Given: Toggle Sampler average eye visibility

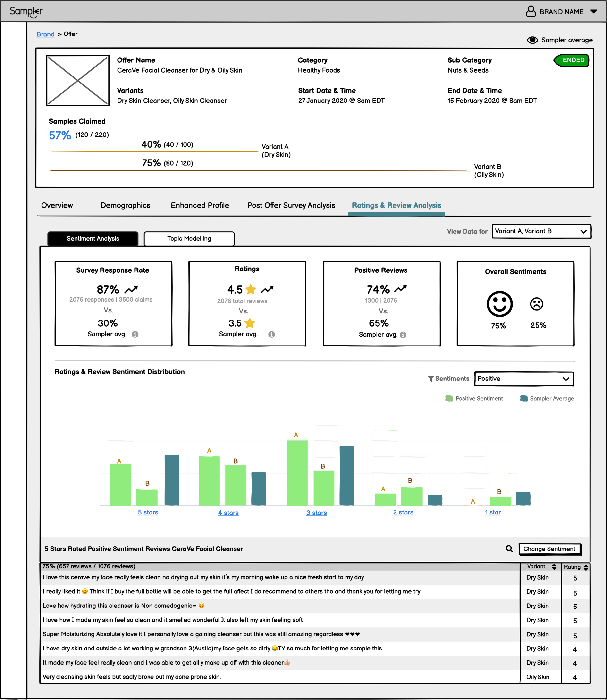Looking at the screenshot, I should point(532,40).
